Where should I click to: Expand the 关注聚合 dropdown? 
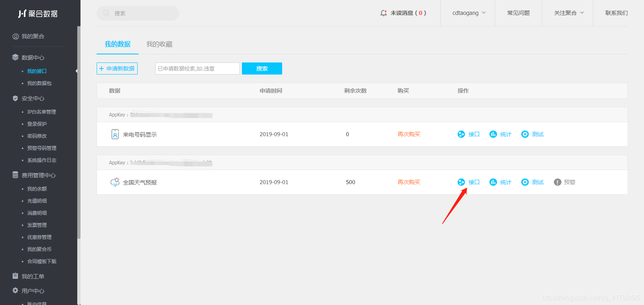click(x=569, y=13)
